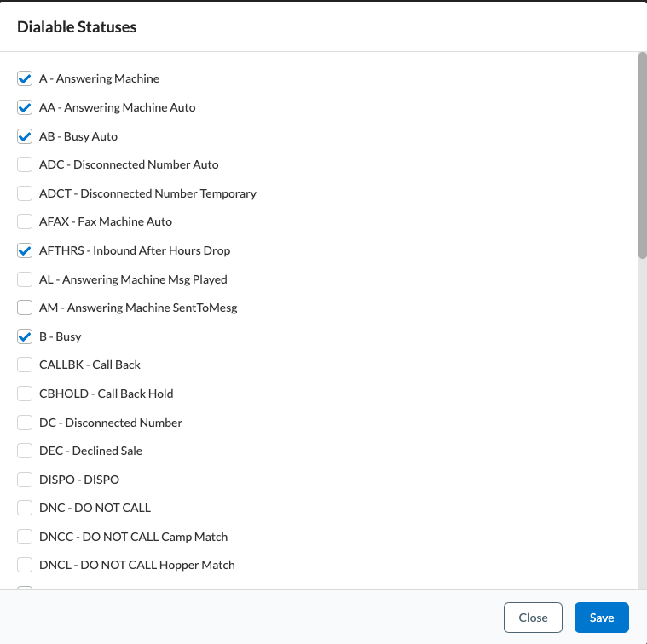Viewport: 647px width, 644px height.
Task: Uncheck the AB - Busy Auto checkbox
Action: 25,136
